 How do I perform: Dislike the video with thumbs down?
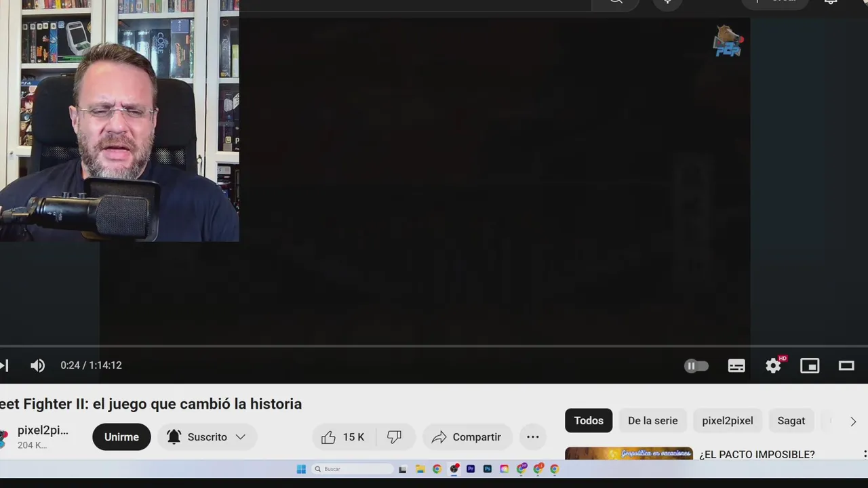(394, 437)
